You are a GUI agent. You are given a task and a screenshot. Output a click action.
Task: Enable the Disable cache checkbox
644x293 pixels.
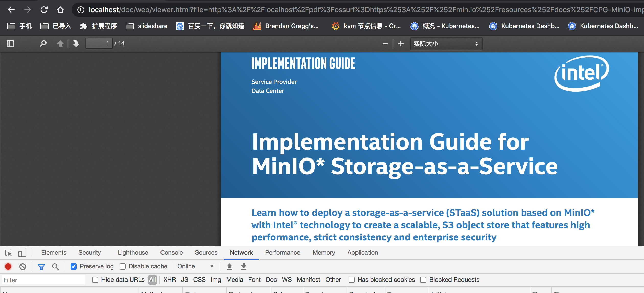click(122, 267)
